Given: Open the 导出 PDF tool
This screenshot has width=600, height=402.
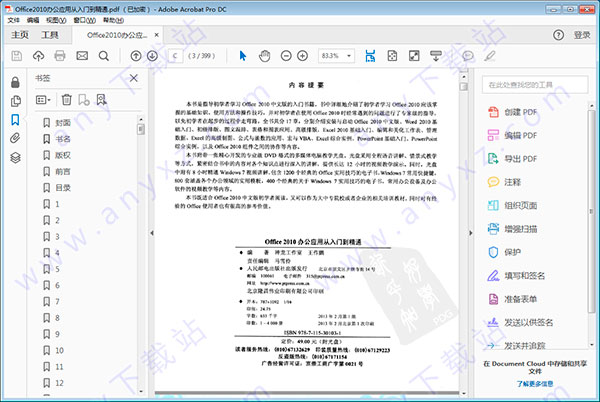Looking at the screenshot, I should point(513,159).
